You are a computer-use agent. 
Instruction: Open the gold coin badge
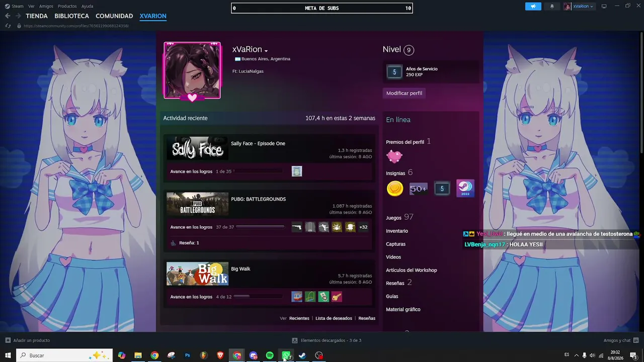coord(395,189)
